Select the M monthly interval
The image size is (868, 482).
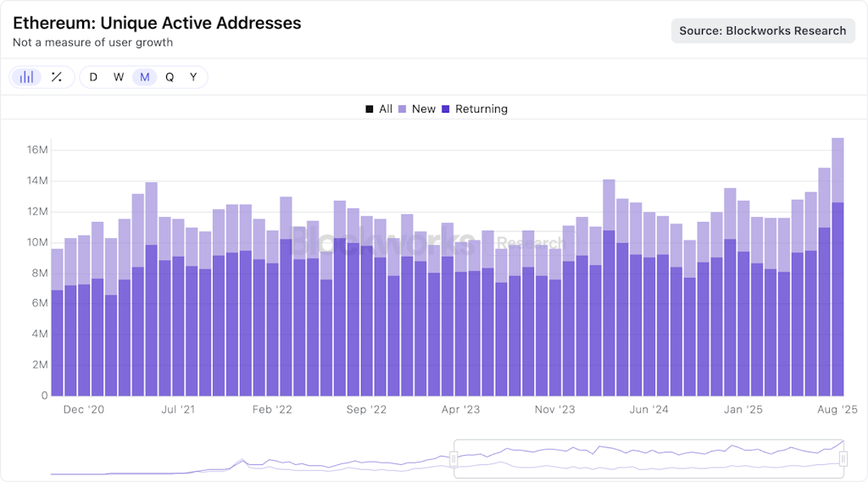click(144, 77)
